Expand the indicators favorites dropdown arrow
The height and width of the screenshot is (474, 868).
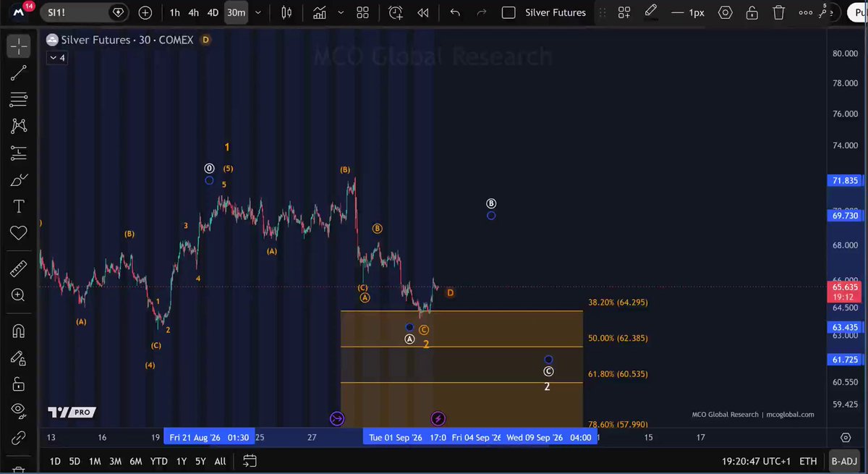click(339, 12)
